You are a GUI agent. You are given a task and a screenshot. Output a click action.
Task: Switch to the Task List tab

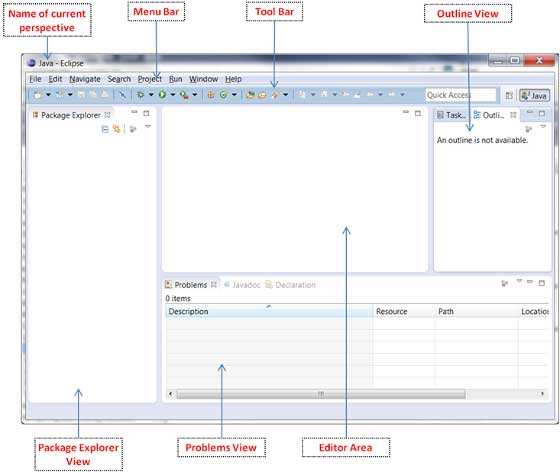click(452, 115)
